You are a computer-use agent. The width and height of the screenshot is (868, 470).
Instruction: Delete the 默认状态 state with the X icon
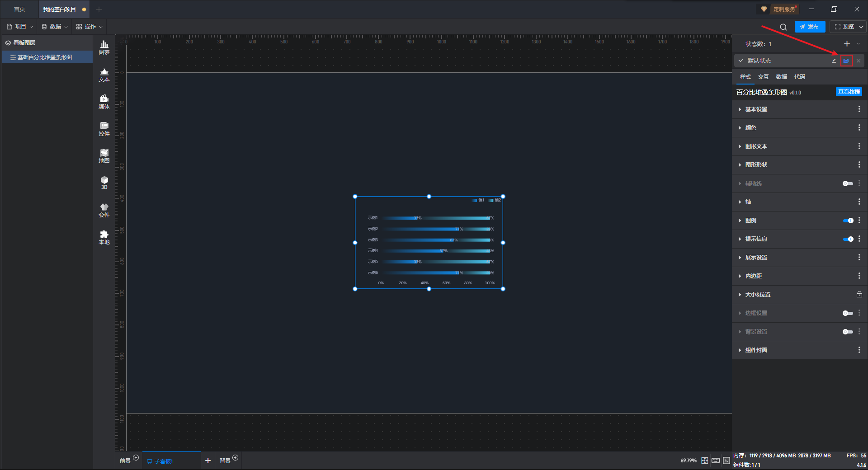point(859,61)
